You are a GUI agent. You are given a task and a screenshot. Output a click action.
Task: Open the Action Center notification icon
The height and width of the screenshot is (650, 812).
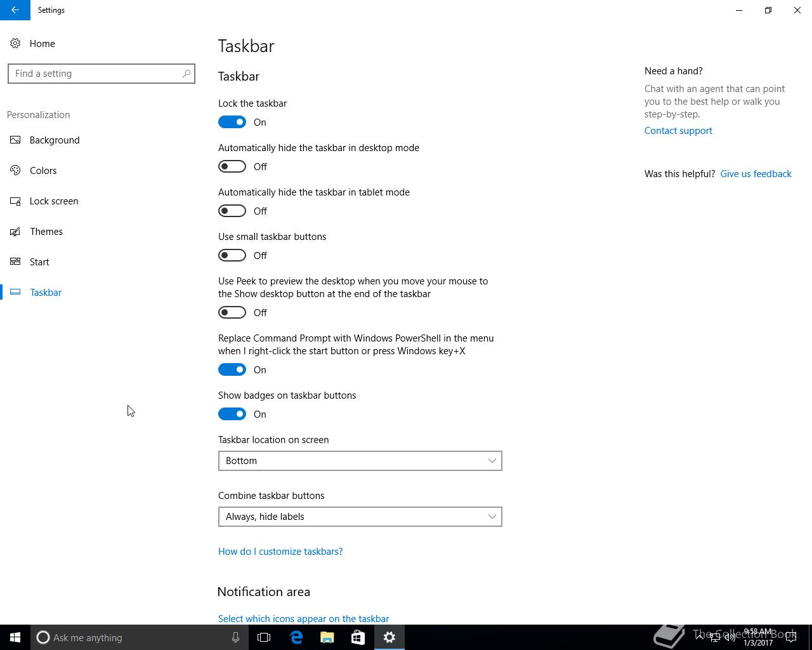point(792,637)
